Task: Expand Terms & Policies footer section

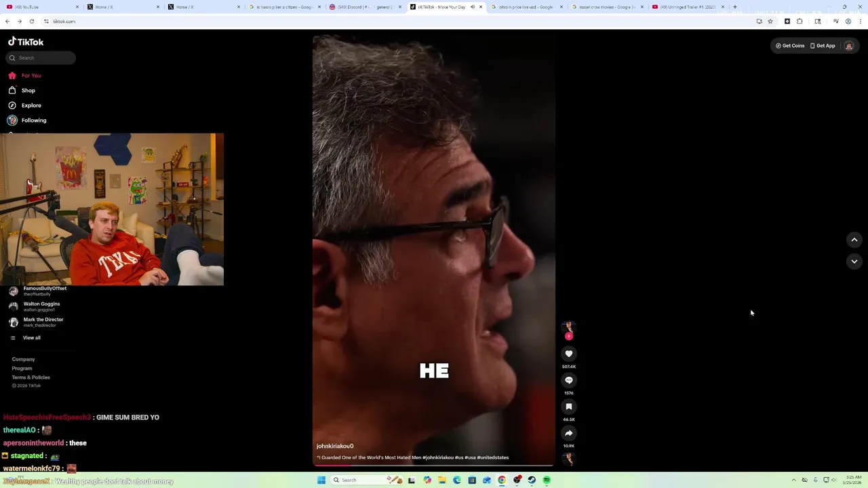Action: 31,377
